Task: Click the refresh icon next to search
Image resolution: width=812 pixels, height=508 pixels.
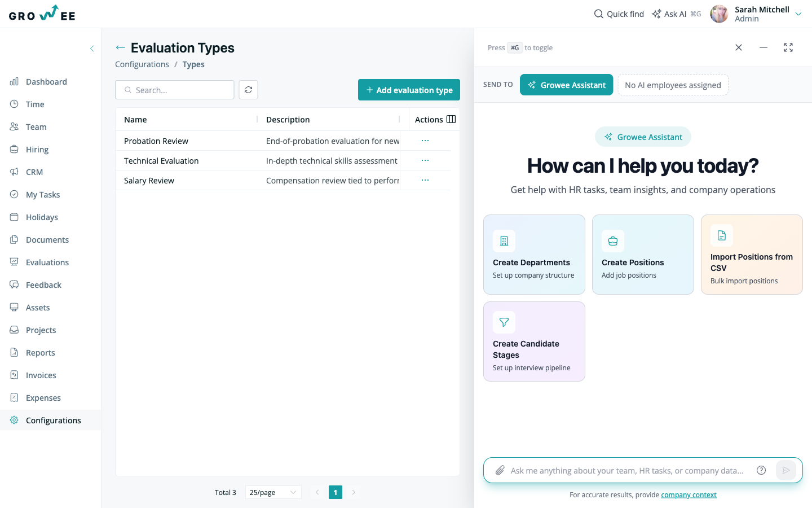Action: click(x=248, y=90)
